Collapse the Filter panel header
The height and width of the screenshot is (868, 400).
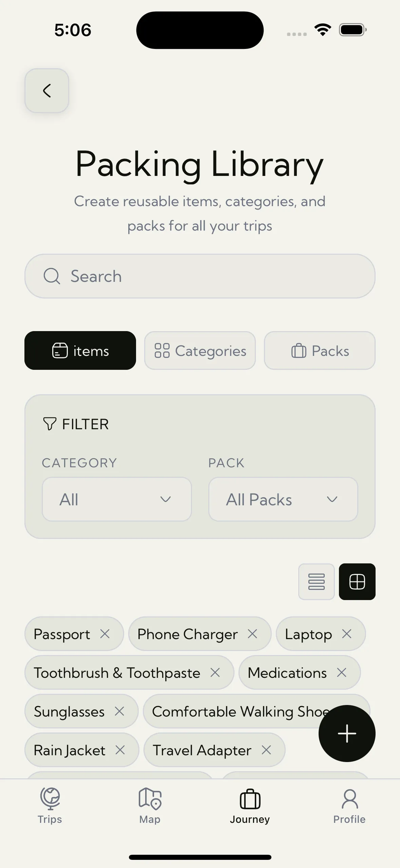76,424
